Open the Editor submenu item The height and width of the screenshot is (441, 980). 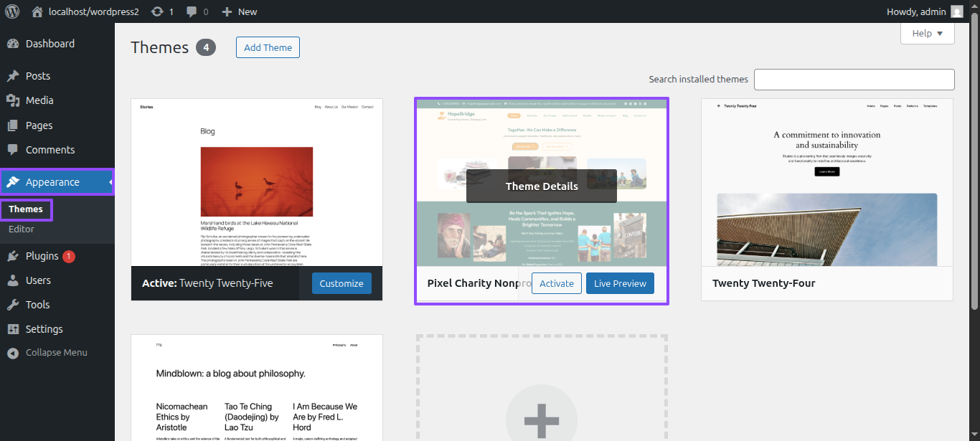coord(22,229)
